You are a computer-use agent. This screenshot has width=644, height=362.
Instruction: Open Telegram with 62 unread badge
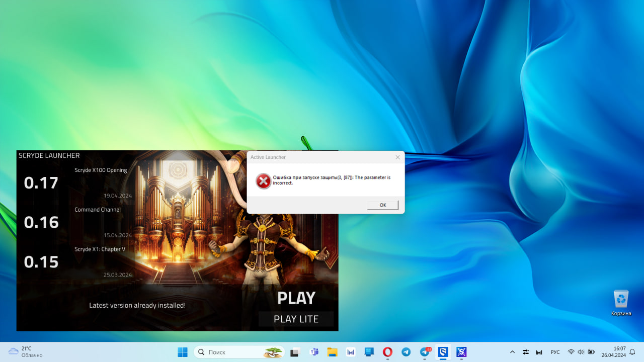[425, 352]
